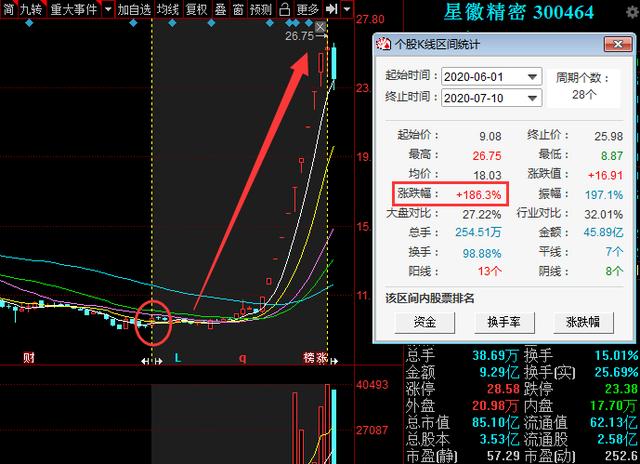
Task: Click the 换手 value 15.01% in quote panel
Action: point(616,355)
